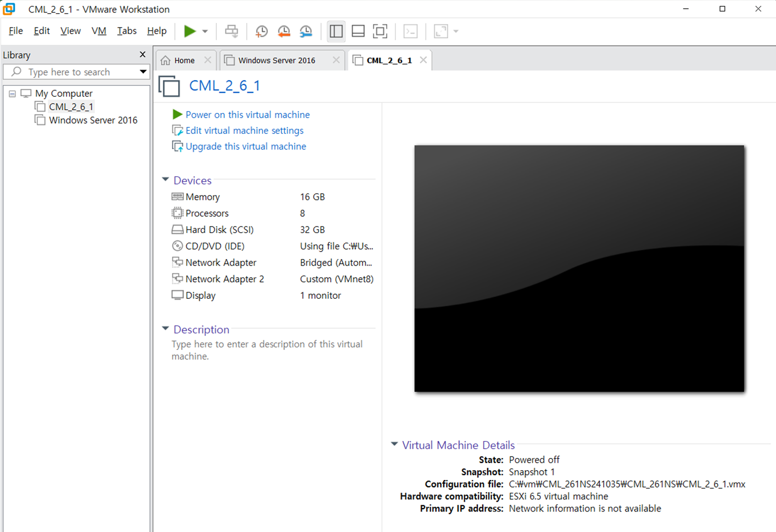Enter full screen mode via toolbar icon
Viewport: 776px width, 532px height.
[x=380, y=31]
